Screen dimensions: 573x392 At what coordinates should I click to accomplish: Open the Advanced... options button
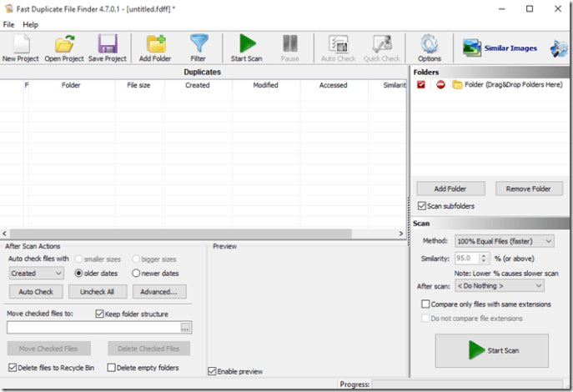point(159,292)
